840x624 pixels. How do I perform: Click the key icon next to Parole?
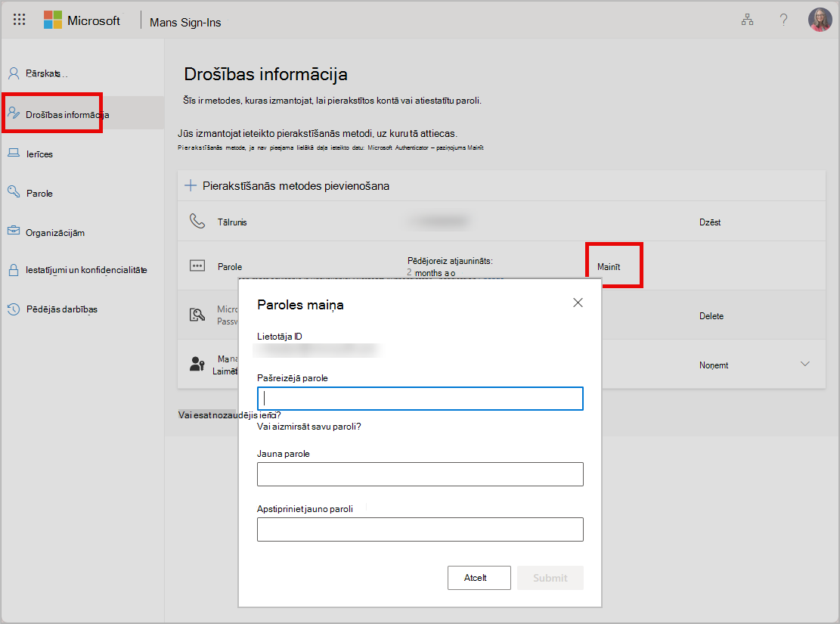[14, 191]
